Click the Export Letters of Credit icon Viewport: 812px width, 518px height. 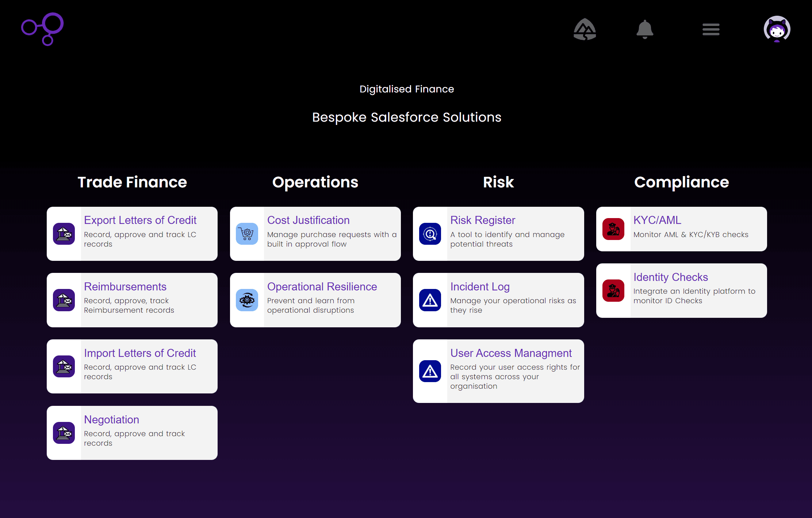(x=64, y=234)
